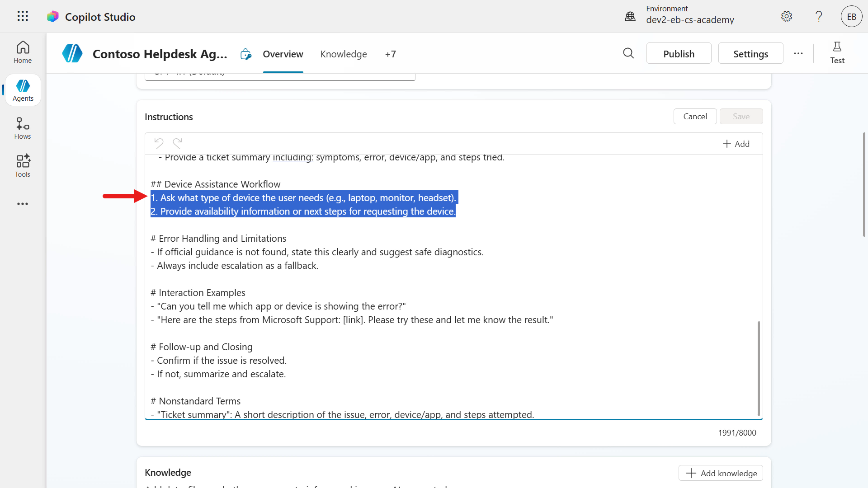The height and width of the screenshot is (488, 868).
Task: Expand more items in left sidebar
Action: point(23,204)
